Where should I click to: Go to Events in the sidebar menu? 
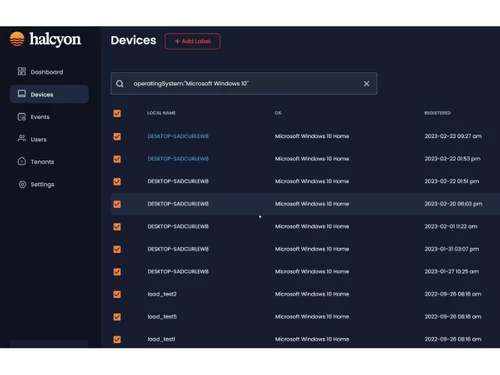[40, 117]
